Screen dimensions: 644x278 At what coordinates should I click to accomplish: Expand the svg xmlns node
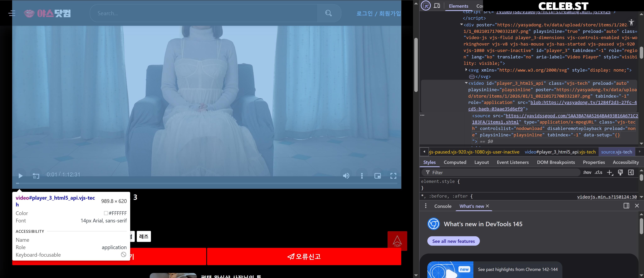click(x=466, y=70)
